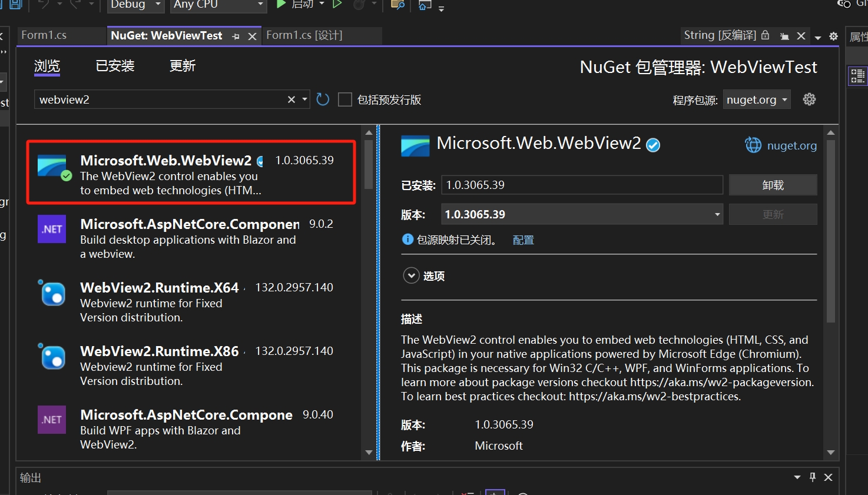868x495 pixels.
Task: Close the Output panel
Action: point(828,477)
